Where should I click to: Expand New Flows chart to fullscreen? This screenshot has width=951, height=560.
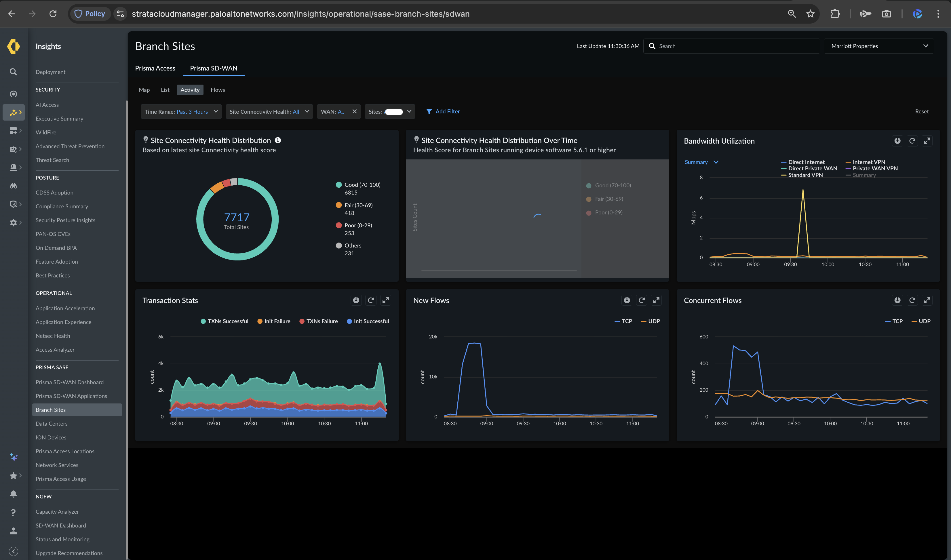[656, 300]
